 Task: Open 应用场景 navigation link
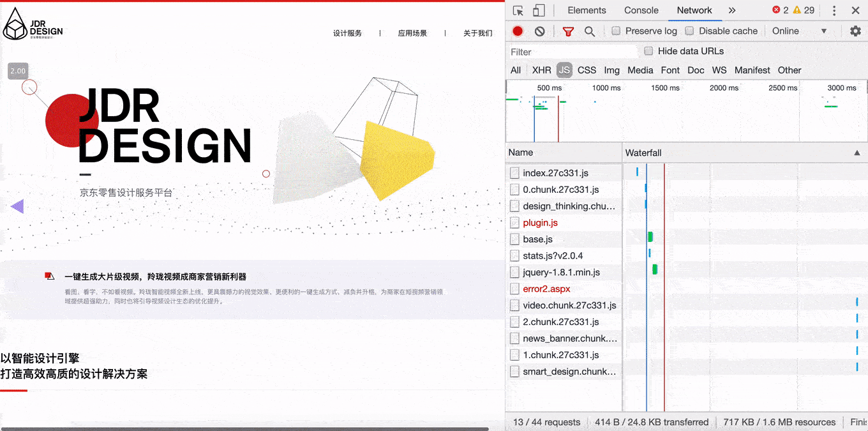point(412,33)
